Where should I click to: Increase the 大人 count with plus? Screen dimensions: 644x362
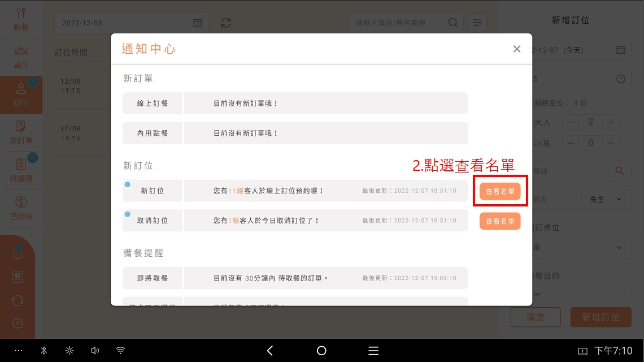[x=611, y=122]
